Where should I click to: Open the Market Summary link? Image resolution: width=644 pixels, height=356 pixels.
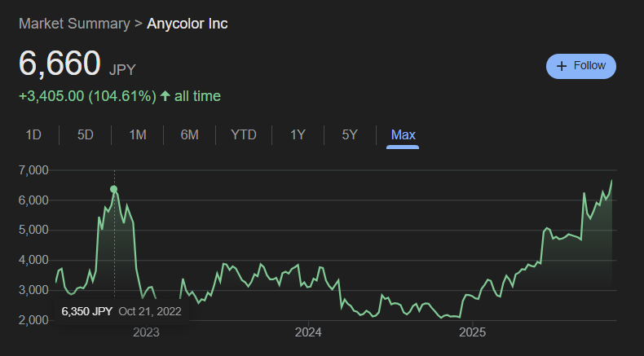pos(73,24)
